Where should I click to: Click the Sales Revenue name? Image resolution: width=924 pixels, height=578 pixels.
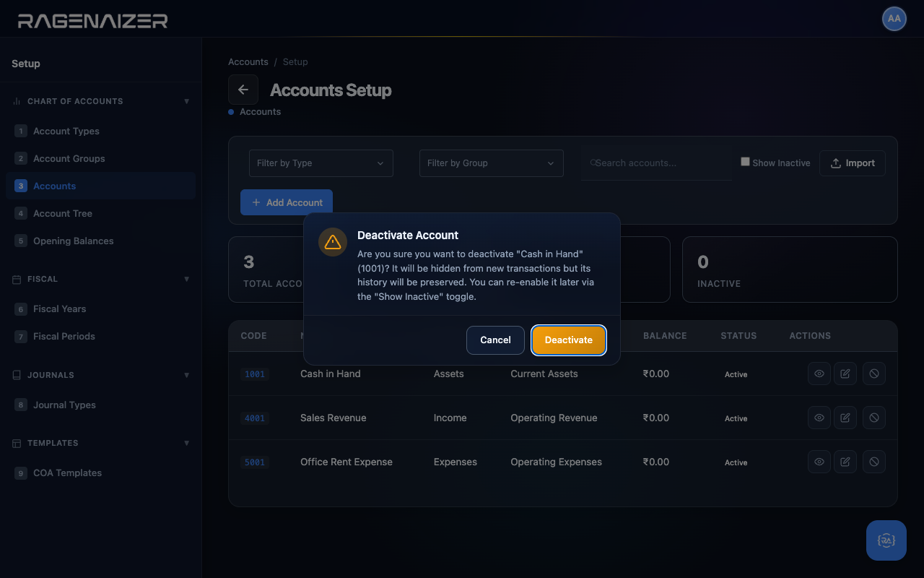(334, 418)
